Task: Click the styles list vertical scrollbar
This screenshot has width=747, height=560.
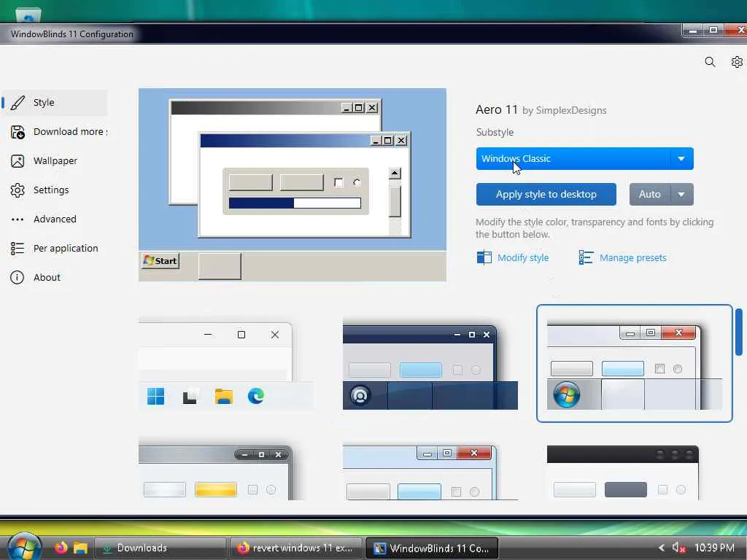Action: (x=738, y=332)
